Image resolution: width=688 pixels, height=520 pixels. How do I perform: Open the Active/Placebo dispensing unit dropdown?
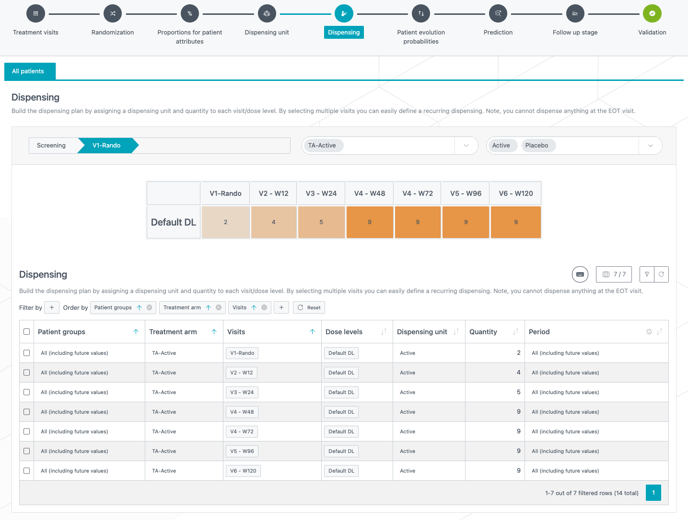coord(650,146)
